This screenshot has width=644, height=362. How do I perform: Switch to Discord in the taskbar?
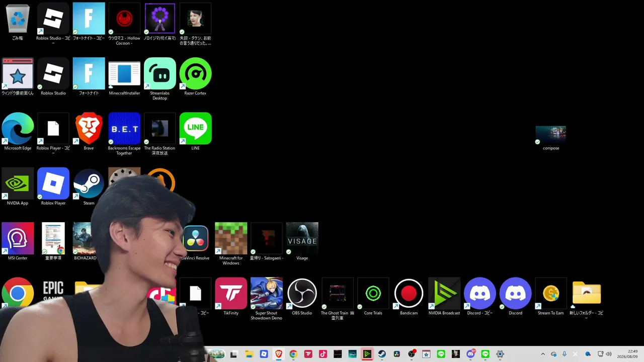click(470, 354)
